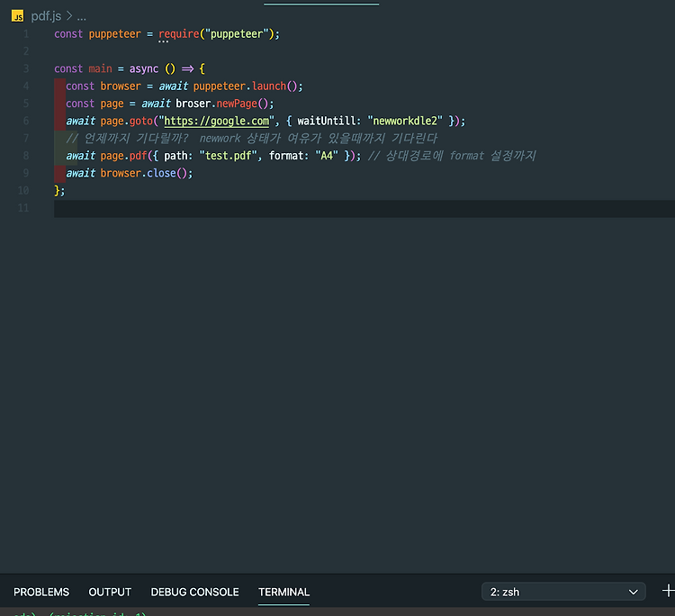The width and height of the screenshot is (675, 616).
Task: Click the closing brace on line 10
Action: 58,190
